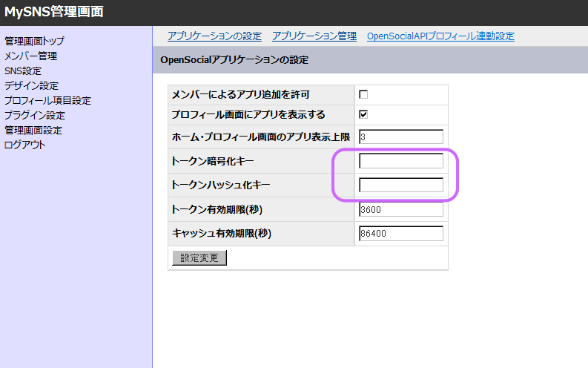Open the アプリケーション管理 tab

(314, 36)
